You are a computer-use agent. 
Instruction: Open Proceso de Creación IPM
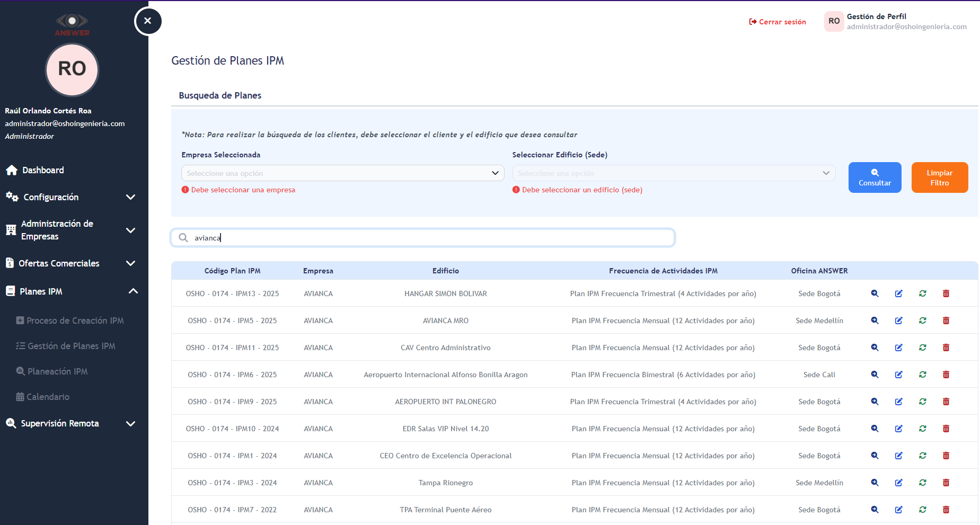(75, 321)
